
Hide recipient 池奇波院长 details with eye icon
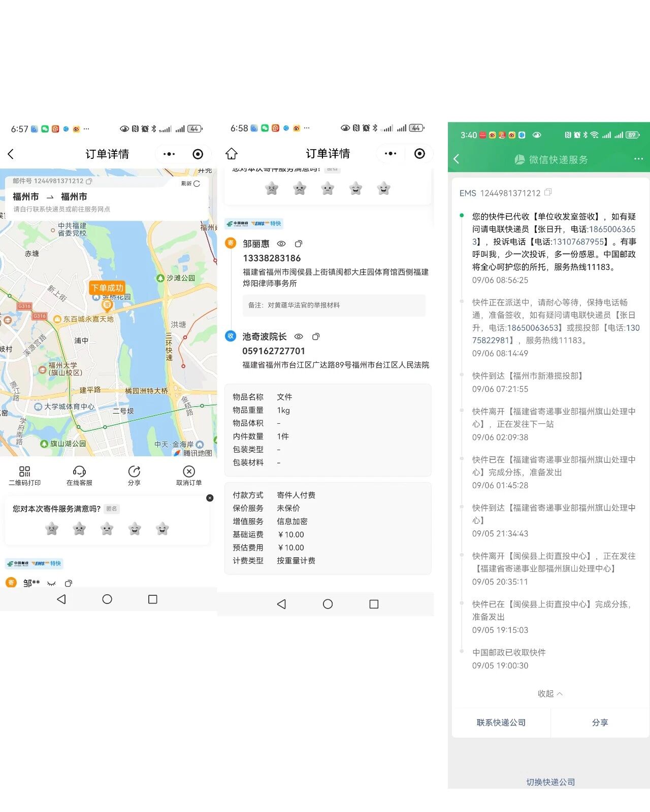click(299, 336)
